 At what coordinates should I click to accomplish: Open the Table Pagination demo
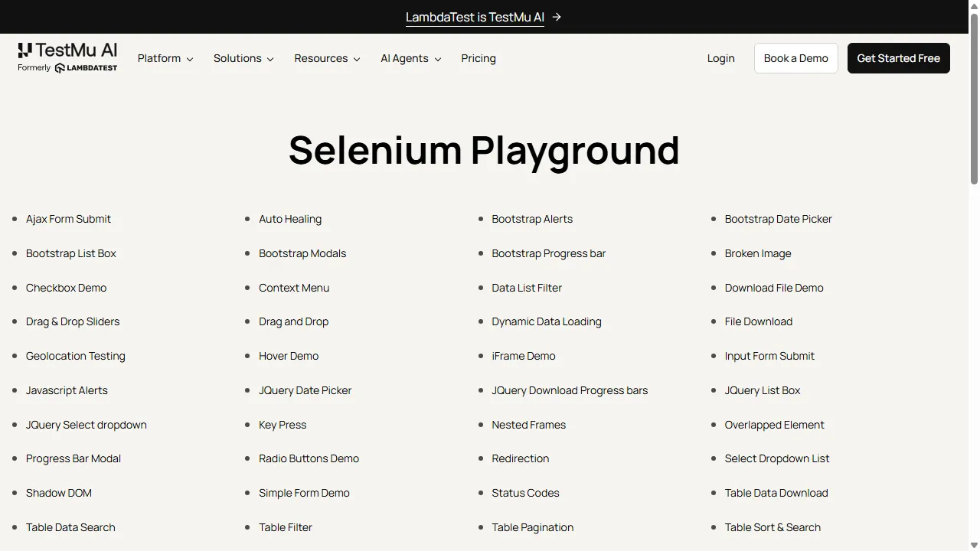[532, 527]
